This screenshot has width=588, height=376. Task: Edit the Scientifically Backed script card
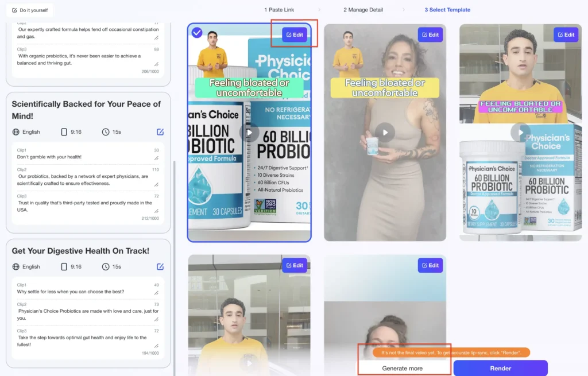click(160, 132)
